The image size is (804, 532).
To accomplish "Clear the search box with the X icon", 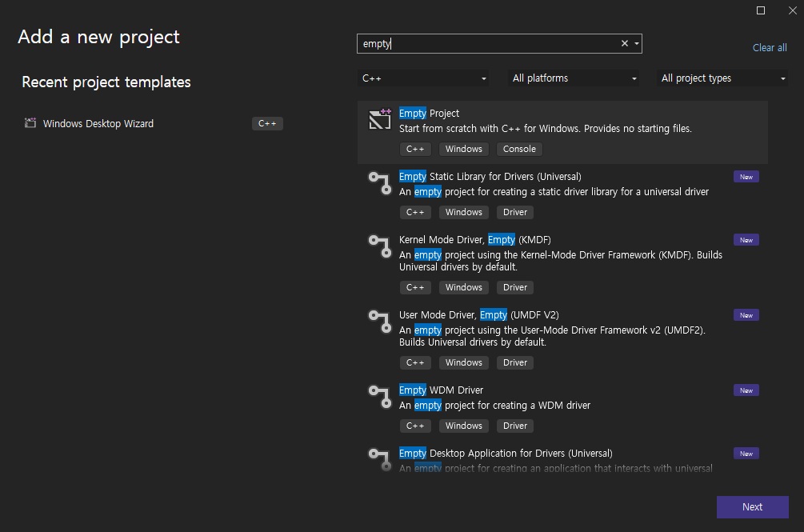I will point(625,44).
